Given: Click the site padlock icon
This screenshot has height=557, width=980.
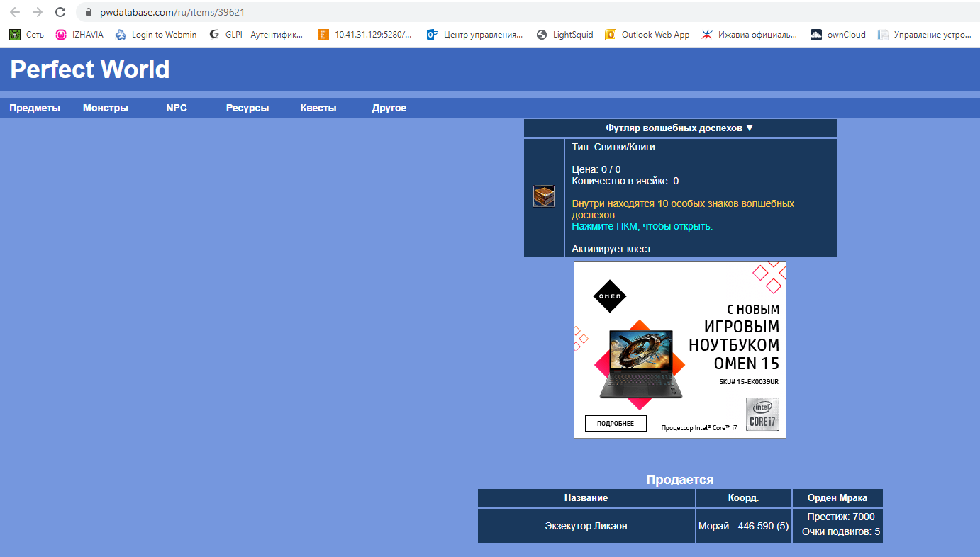Looking at the screenshot, I should point(89,13).
